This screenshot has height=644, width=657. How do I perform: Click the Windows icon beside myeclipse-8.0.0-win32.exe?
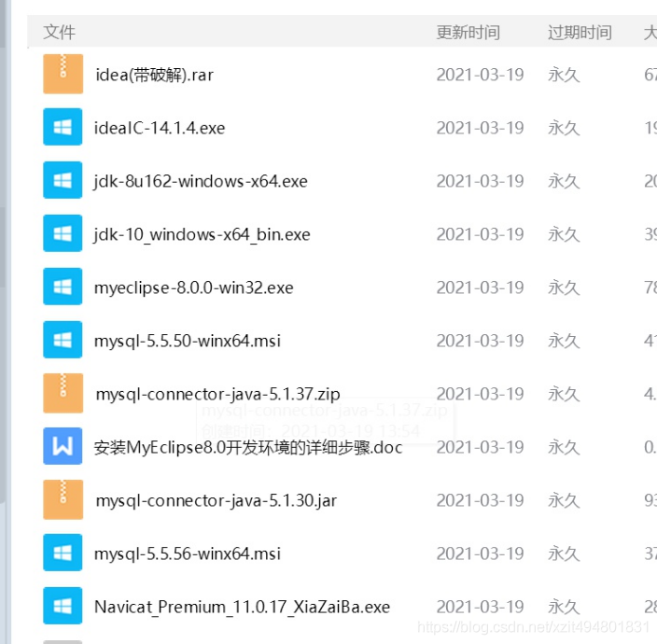(63, 287)
